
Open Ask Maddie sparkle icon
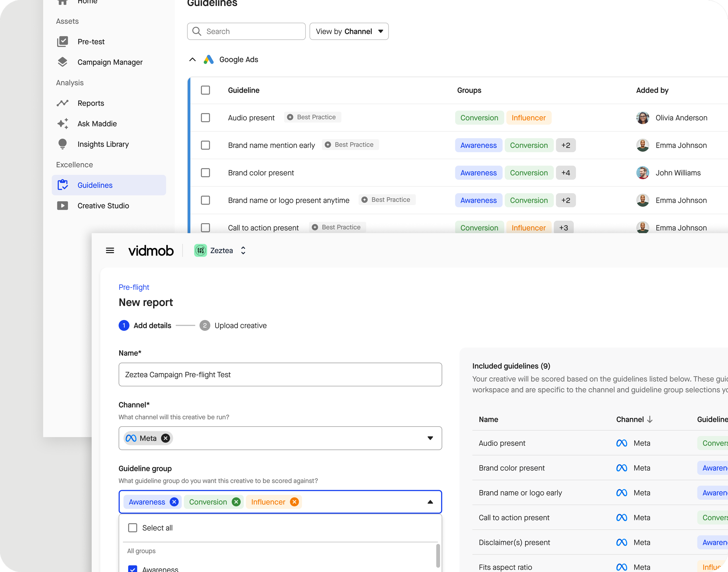63,124
